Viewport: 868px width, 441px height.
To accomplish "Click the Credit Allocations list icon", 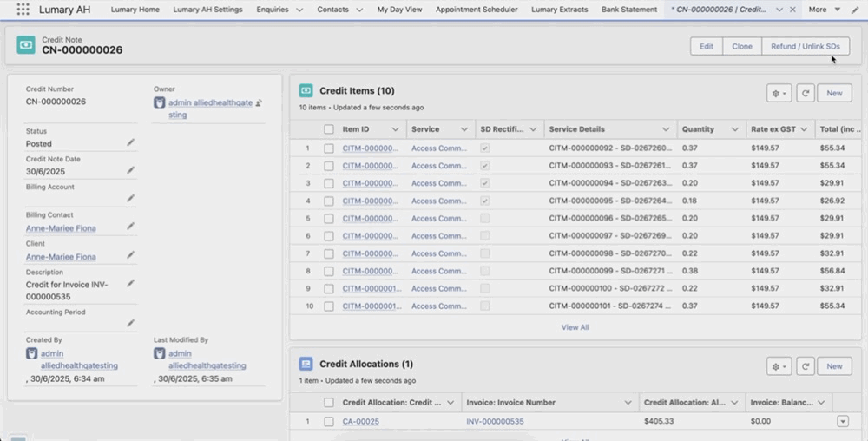I will [306, 364].
